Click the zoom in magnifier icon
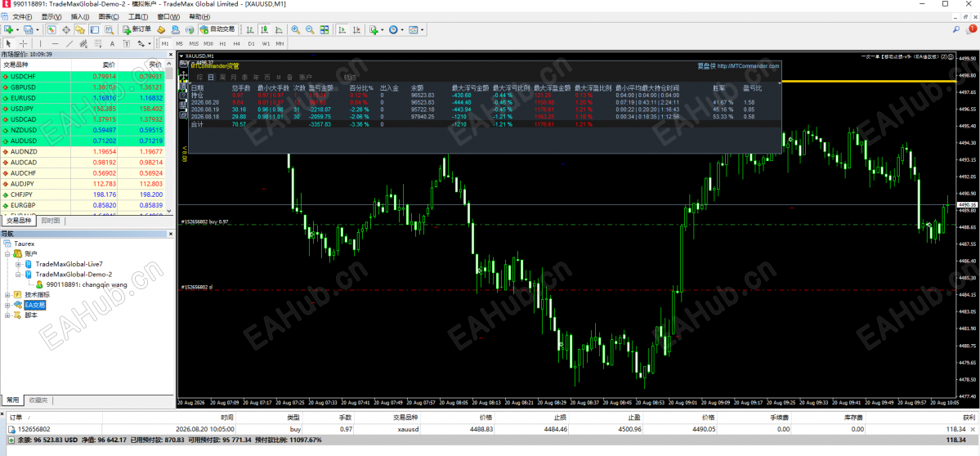 [x=295, y=29]
